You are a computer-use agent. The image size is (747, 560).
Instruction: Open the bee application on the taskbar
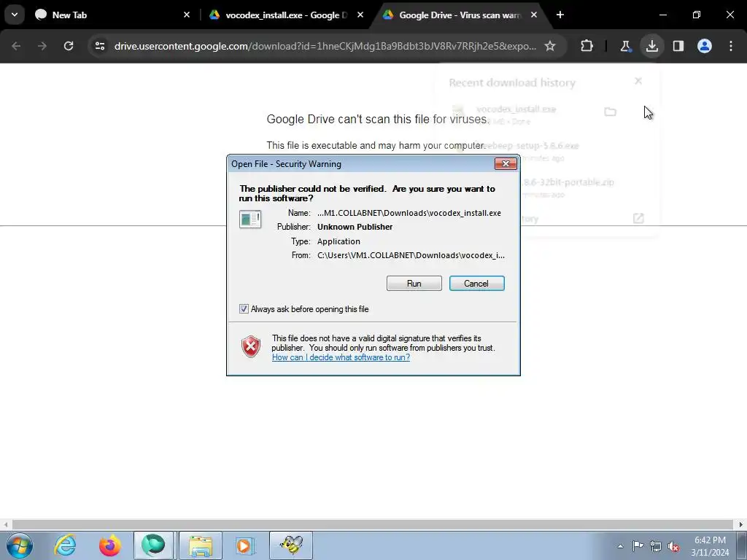click(x=291, y=545)
